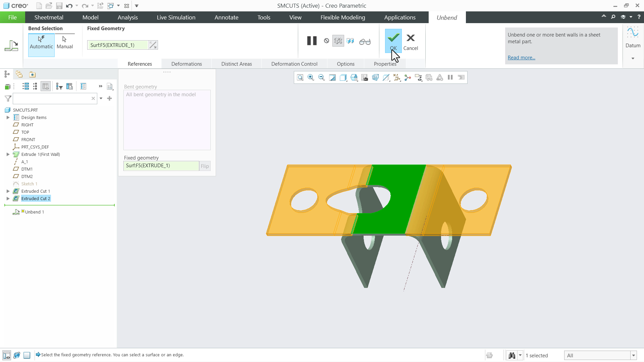Click the Fixed geometry Surf:F5(EXTRUDE_1) field
Image resolution: width=644 pixels, height=362 pixels.
161,166
